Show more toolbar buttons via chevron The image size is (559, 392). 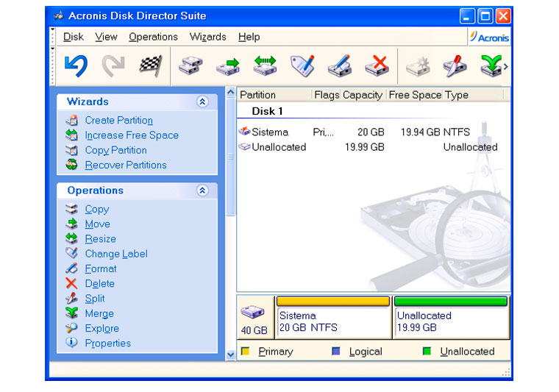click(x=505, y=66)
